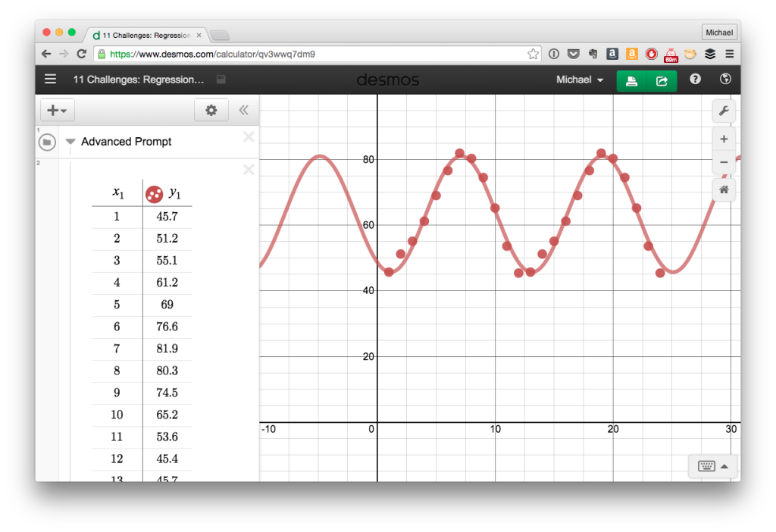The height and width of the screenshot is (532, 776).
Task: Open graph settings wrench icon
Action: pyautogui.click(x=724, y=112)
